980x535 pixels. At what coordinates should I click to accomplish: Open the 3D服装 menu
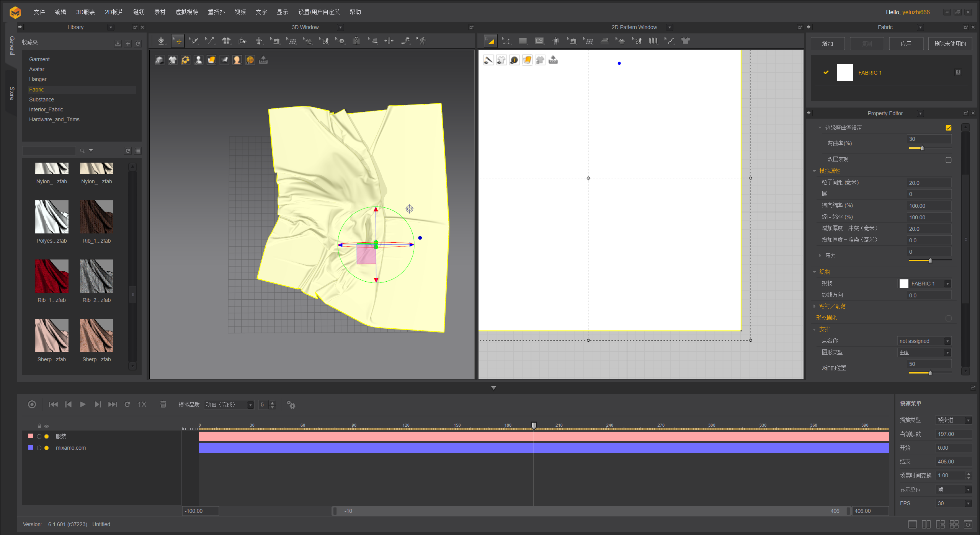pyautogui.click(x=85, y=12)
